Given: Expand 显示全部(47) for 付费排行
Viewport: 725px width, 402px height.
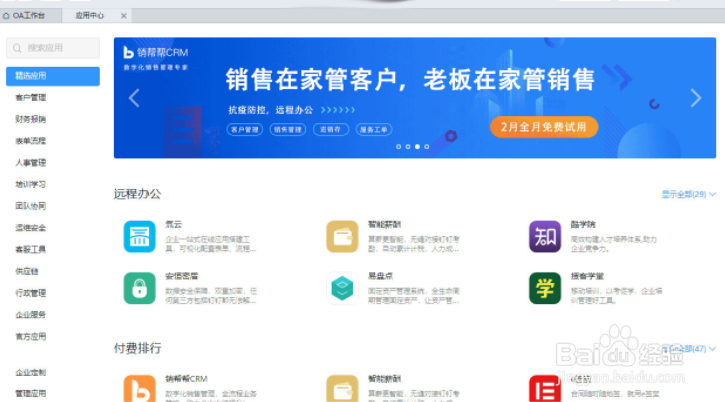Looking at the screenshot, I should 688,348.
